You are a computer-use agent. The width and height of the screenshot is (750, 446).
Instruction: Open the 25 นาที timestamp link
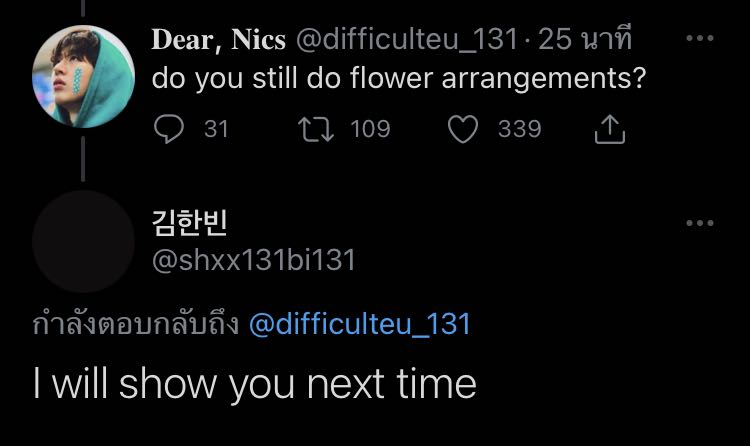click(586, 40)
